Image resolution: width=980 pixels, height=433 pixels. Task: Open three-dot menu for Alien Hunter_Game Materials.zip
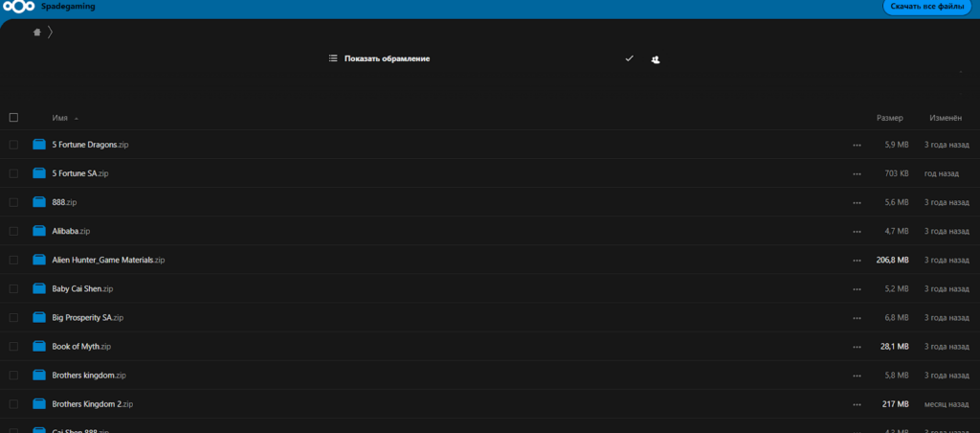point(857,260)
